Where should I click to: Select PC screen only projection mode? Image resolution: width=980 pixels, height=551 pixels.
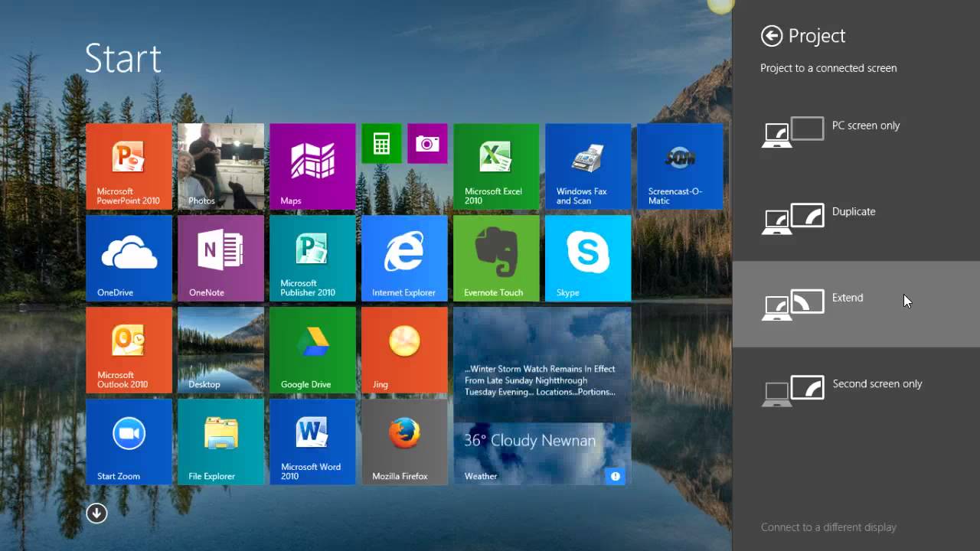[x=856, y=132]
